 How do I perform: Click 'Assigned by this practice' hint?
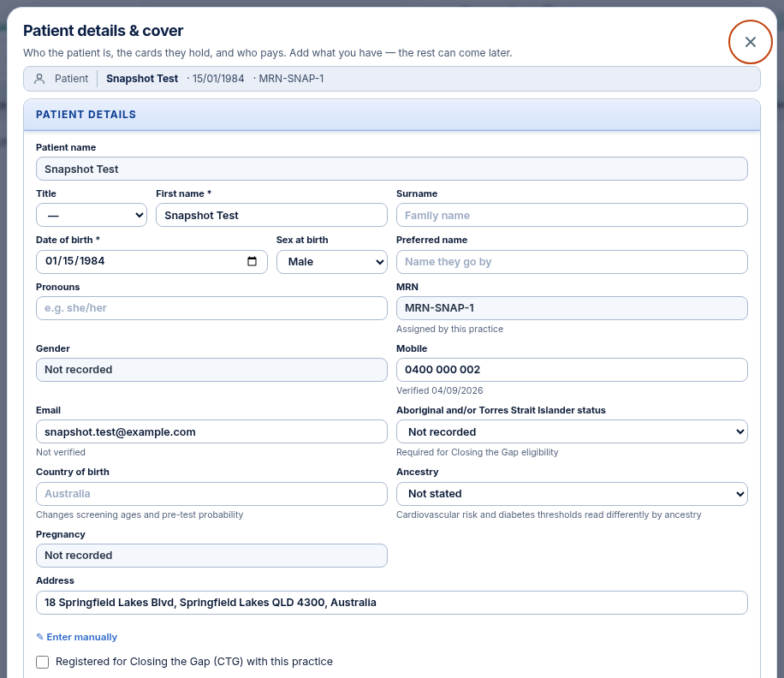[449, 329]
